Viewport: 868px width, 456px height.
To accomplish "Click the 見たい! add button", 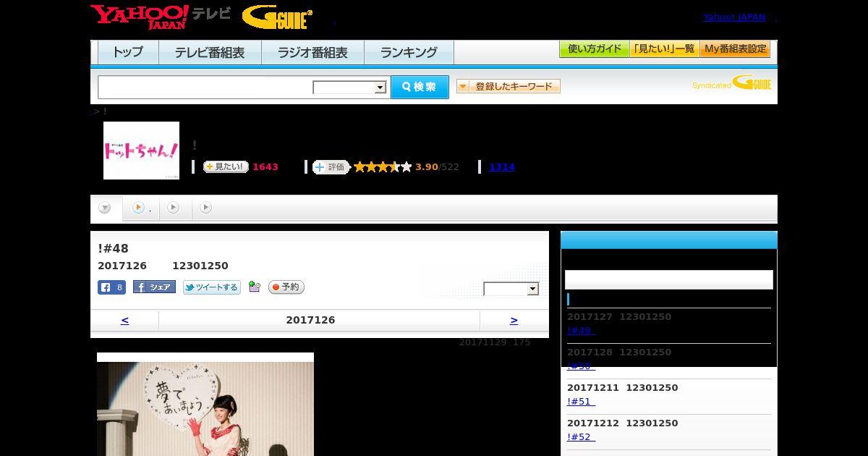I will 226,166.
